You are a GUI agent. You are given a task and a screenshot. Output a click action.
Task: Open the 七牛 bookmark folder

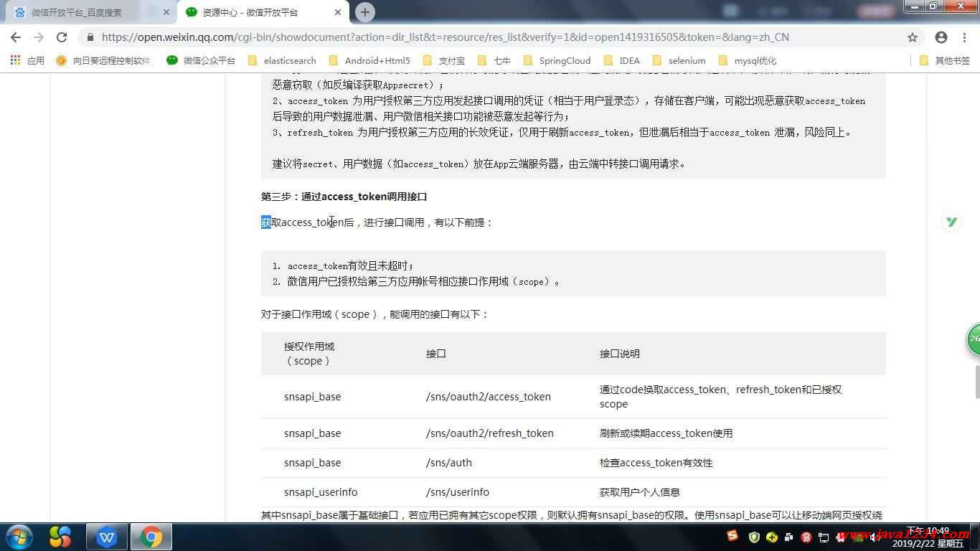pos(494,60)
